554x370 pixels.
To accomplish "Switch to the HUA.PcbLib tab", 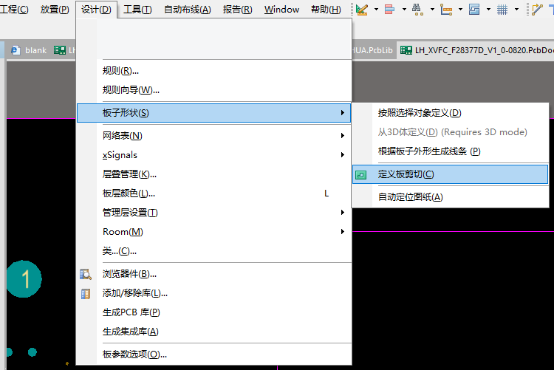I will pos(373,50).
